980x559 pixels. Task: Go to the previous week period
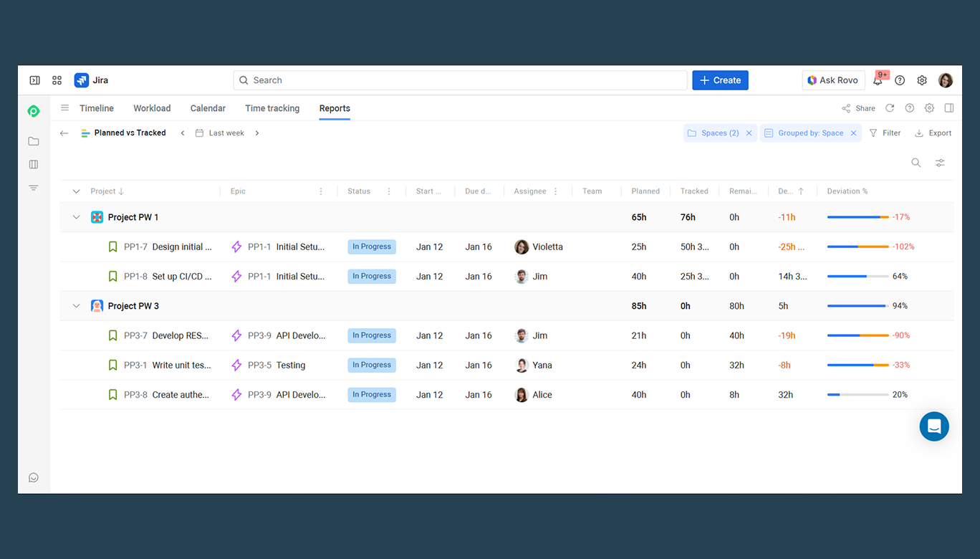pyautogui.click(x=183, y=133)
